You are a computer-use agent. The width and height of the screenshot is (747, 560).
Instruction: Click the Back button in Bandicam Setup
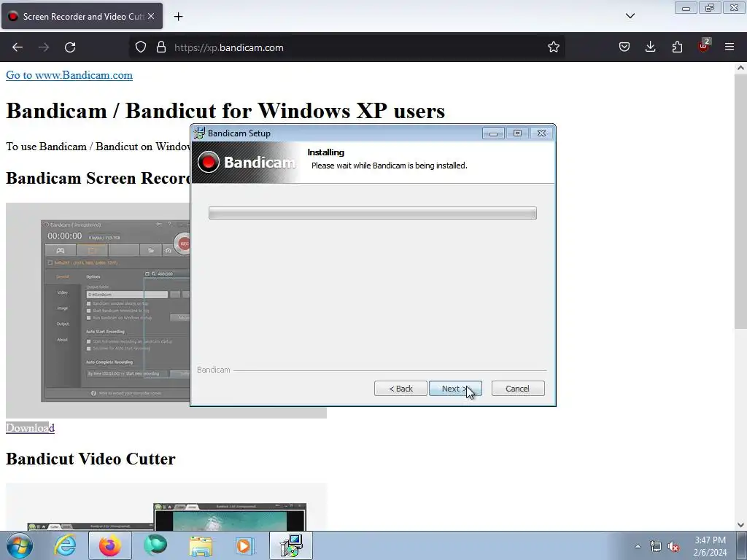point(400,389)
